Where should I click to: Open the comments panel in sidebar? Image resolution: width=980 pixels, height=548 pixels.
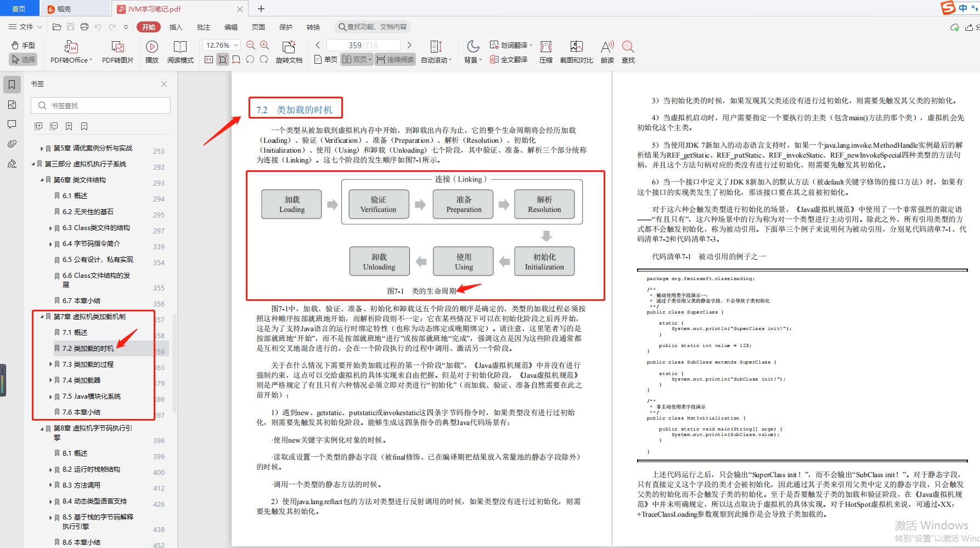pyautogui.click(x=12, y=124)
